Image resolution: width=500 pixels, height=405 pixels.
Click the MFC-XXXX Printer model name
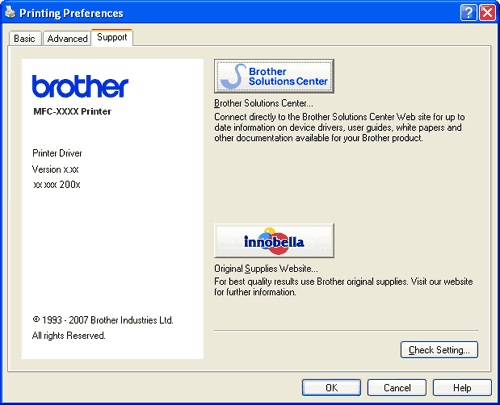tap(72, 111)
